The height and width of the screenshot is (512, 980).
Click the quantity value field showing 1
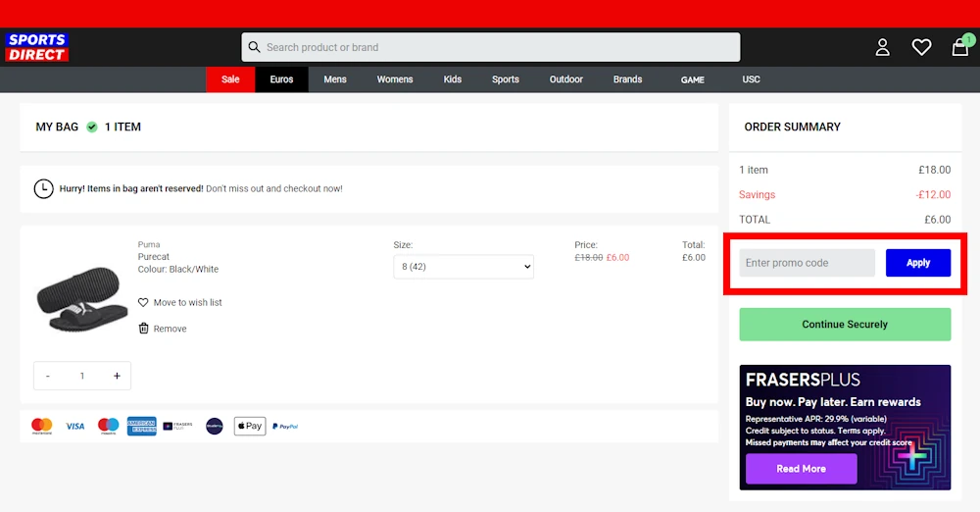click(82, 377)
